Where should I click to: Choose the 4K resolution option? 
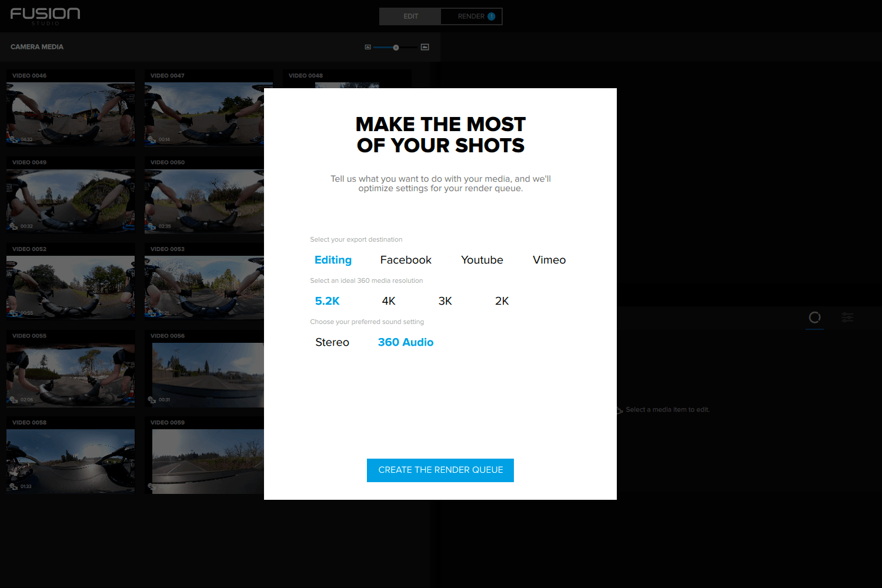[389, 301]
